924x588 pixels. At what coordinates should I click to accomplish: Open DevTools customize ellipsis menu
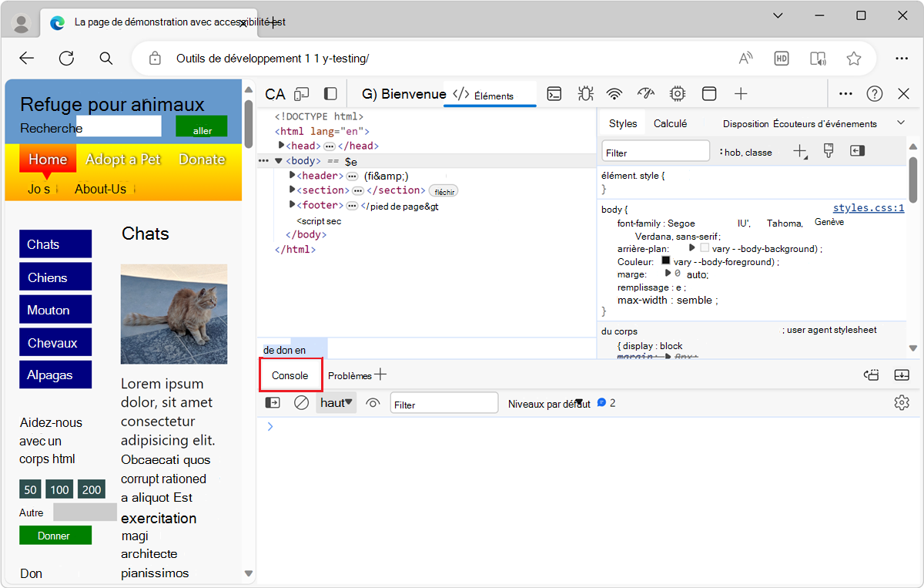pos(845,94)
